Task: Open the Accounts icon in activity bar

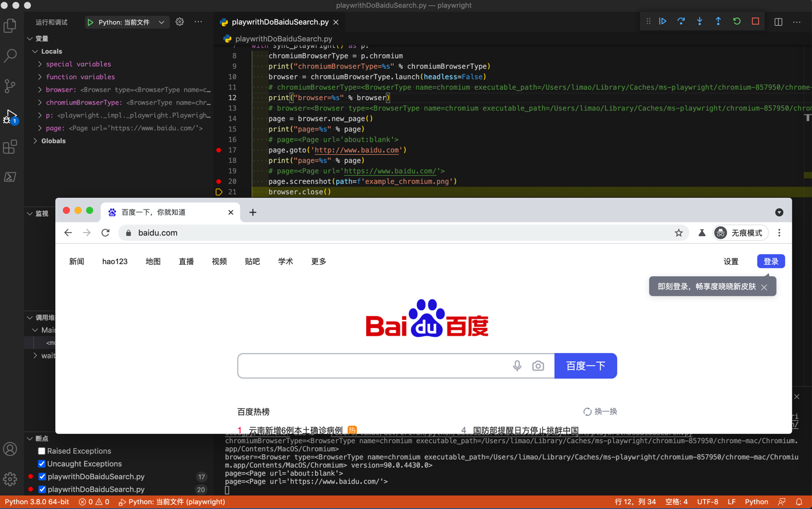Action: point(10,449)
